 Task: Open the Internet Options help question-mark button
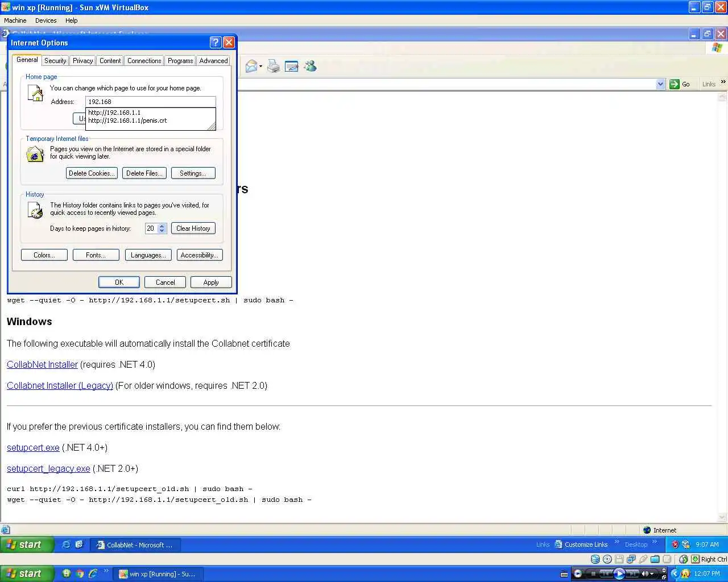[x=216, y=43]
